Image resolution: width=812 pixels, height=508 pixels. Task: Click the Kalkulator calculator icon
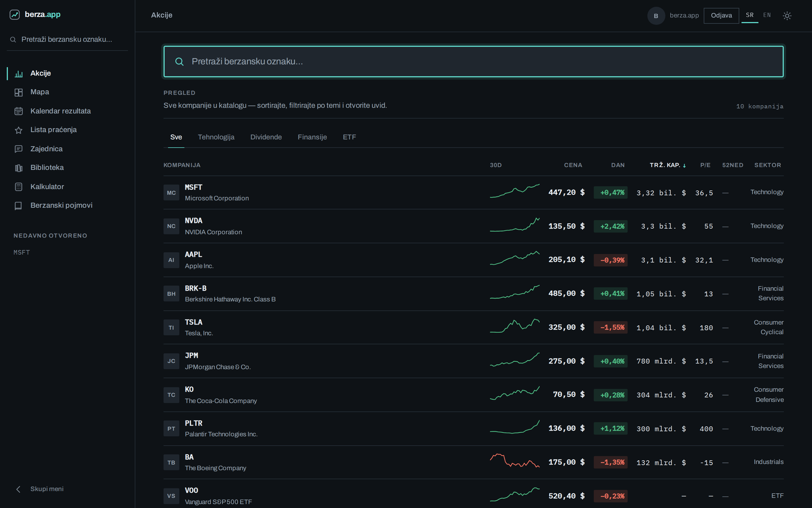pyautogui.click(x=19, y=187)
